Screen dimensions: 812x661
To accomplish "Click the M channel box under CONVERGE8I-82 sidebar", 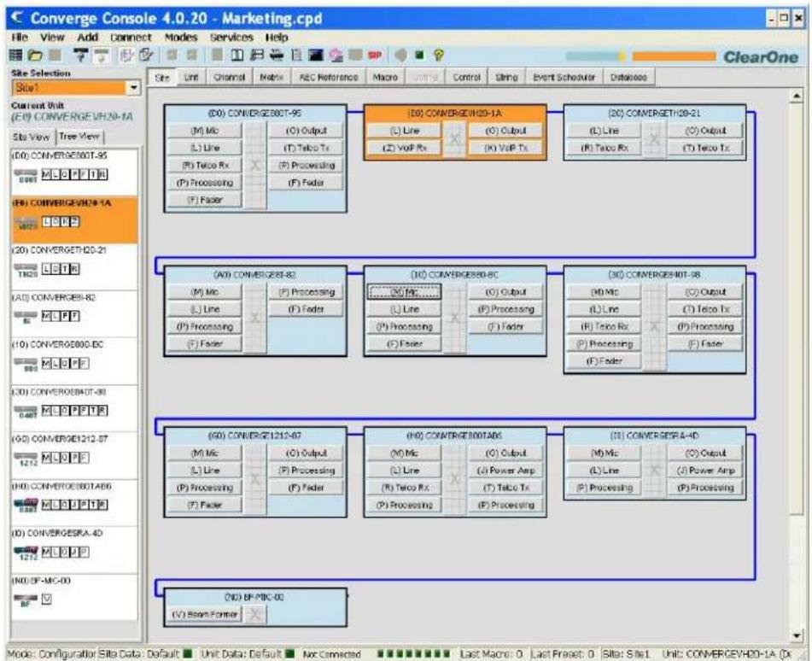I will coord(47,316).
